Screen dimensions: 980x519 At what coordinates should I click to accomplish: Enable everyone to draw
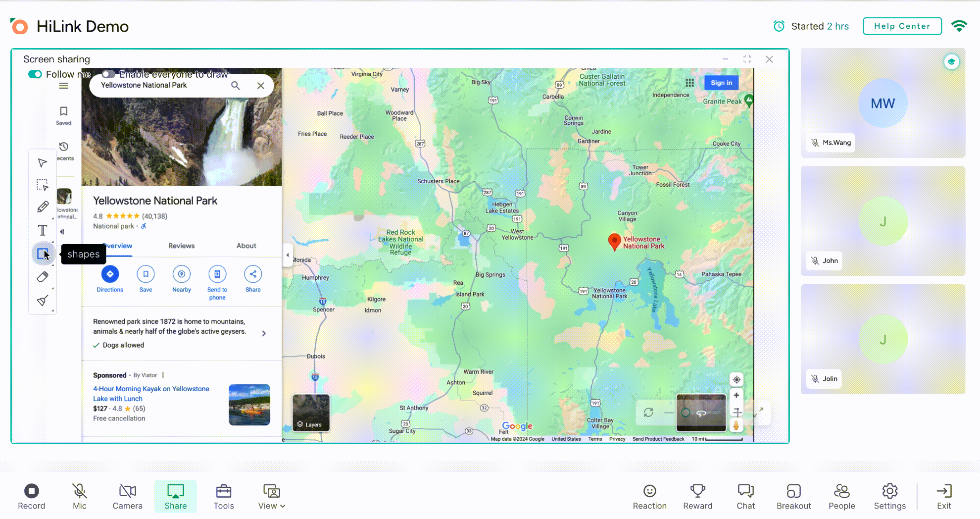pos(108,74)
